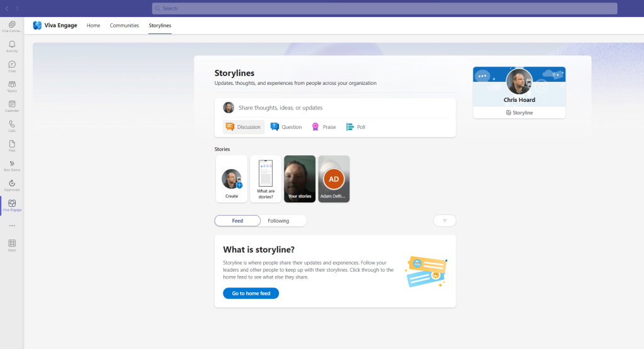Viewport: 644px width, 349px height.
Task: Select the Discussion post type
Action: pyautogui.click(x=244, y=127)
